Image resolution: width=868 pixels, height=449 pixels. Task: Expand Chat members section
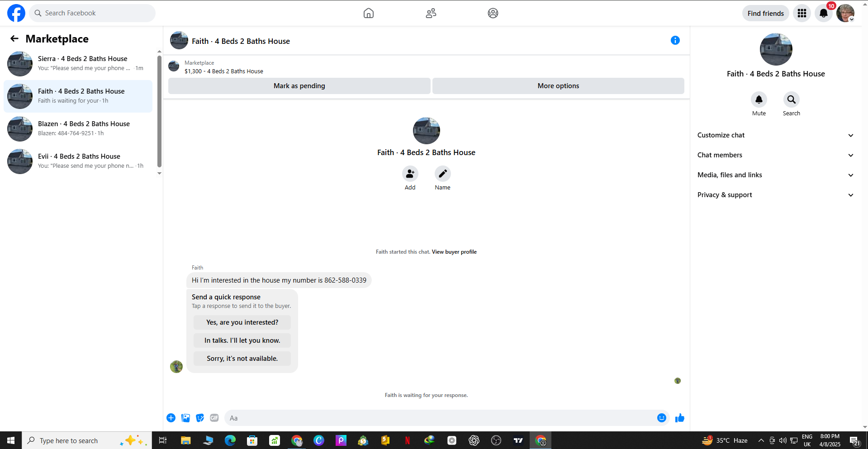click(776, 155)
